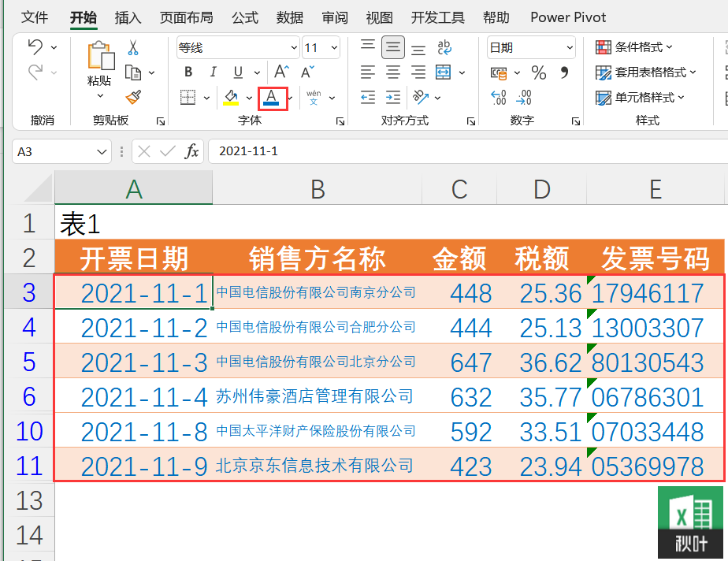
Task: Expand the number format dropdown 日期
Action: coord(570,47)
